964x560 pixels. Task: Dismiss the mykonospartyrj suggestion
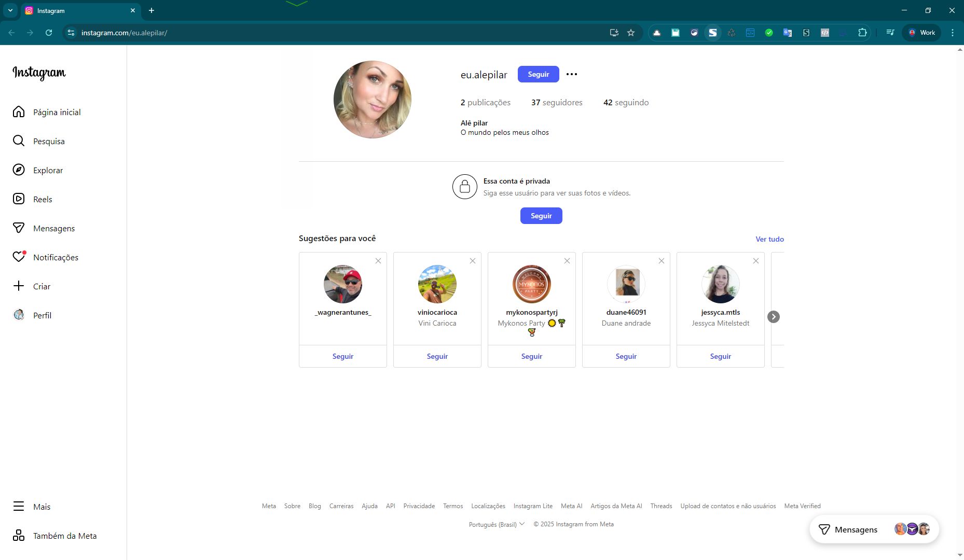pyautogui.click(x=567, y=261)
